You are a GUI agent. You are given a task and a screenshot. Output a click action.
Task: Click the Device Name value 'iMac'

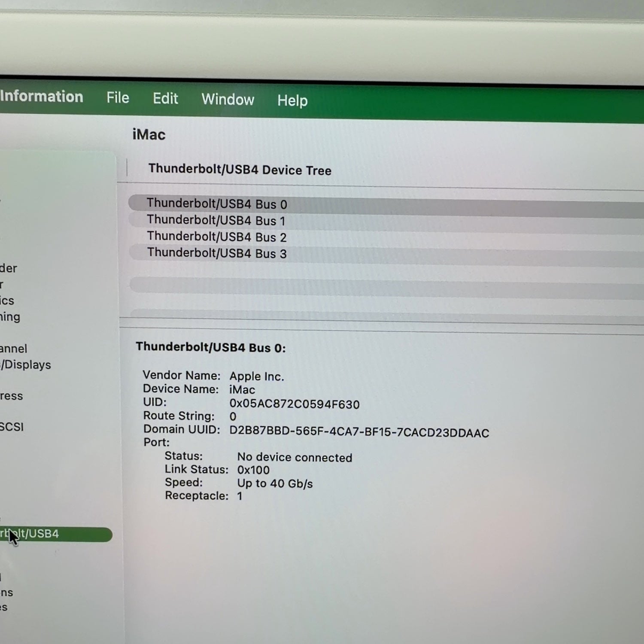point(242,390)
